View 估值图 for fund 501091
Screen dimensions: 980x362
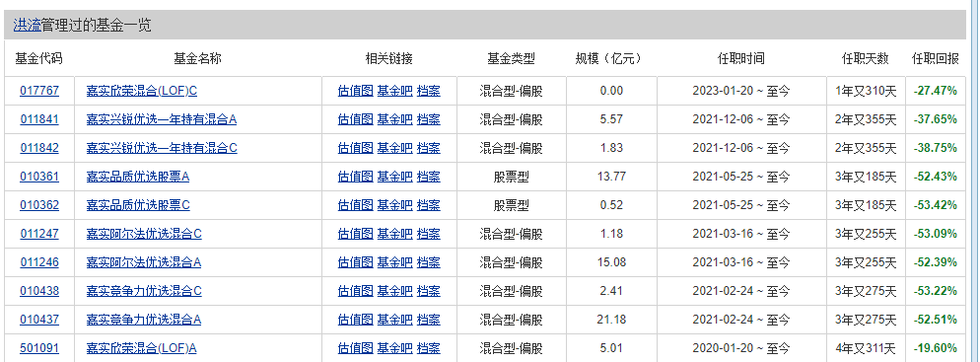pyautogui.click(x=356, y=348)
